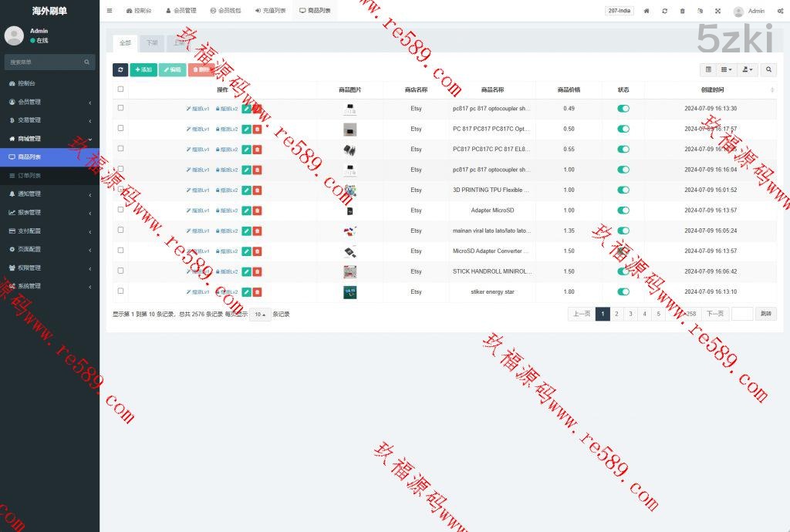The height and width of the screenshot is (532, 790).
Task: Toggle fullscreen using the expand icon
Action: pyautogui.click(x=717, y=11)
